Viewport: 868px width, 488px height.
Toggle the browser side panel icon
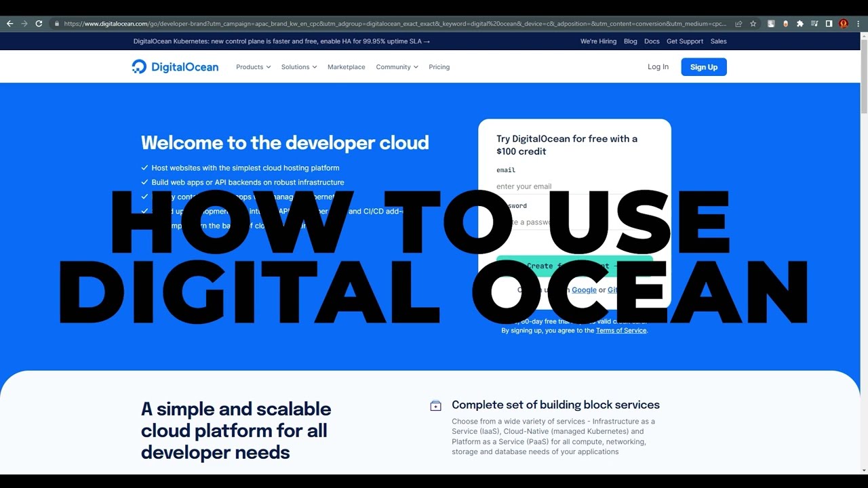(x=829, y=24)
